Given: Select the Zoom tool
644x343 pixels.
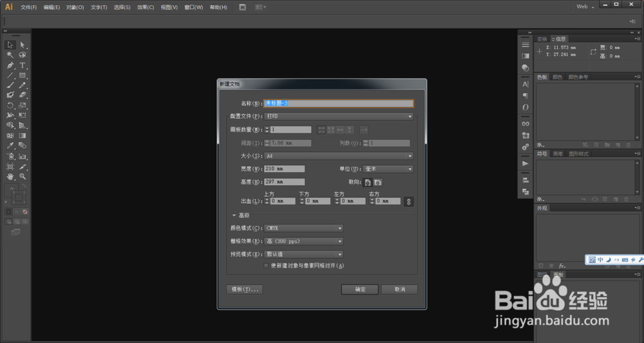Looking at the screenshot, I should point(23,177).
